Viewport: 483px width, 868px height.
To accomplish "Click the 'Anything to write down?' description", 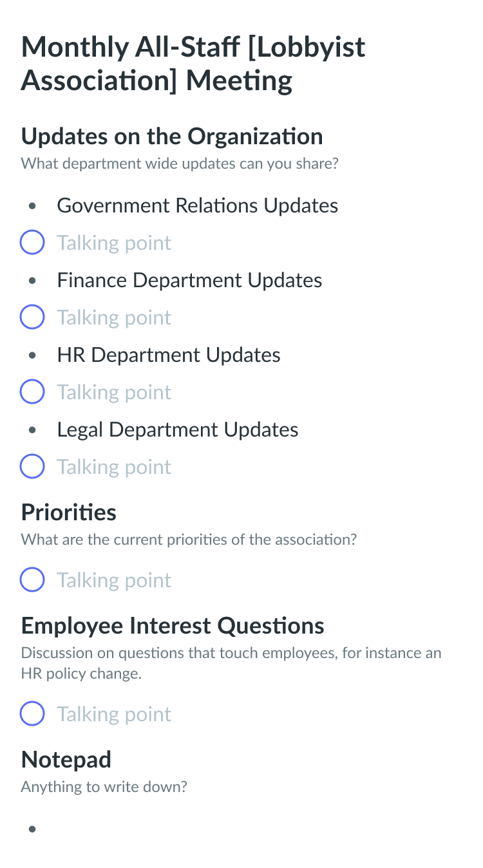I will (x=104, y=787).
